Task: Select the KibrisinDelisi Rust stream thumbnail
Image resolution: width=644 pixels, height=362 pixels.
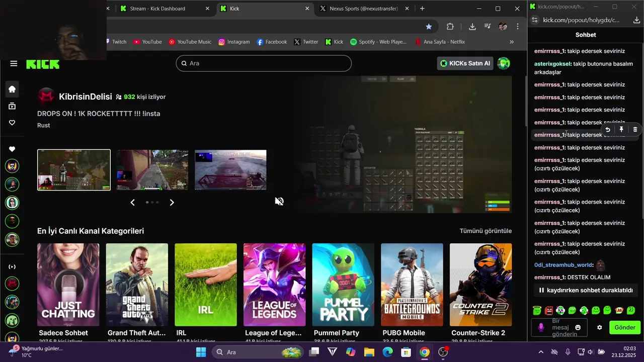Action: click(x=74, y=170)
